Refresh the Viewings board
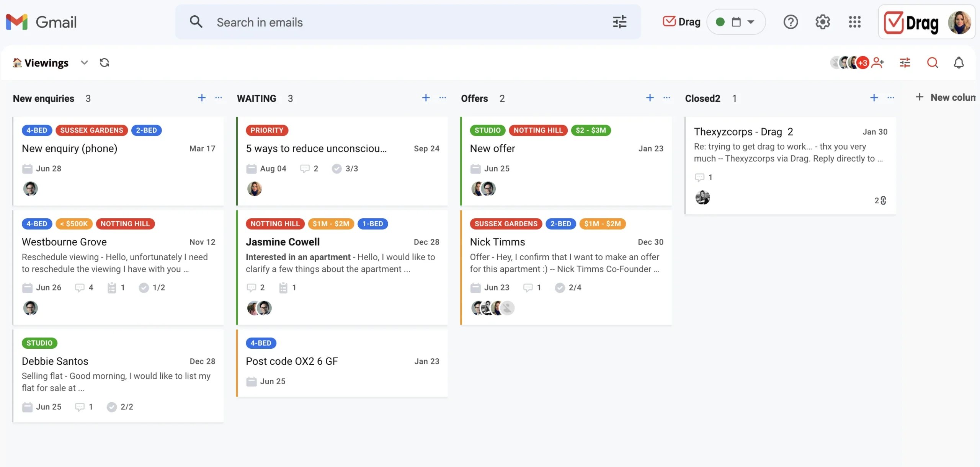Viewport: 980px width, 467px height. click(x=105, y=62)
